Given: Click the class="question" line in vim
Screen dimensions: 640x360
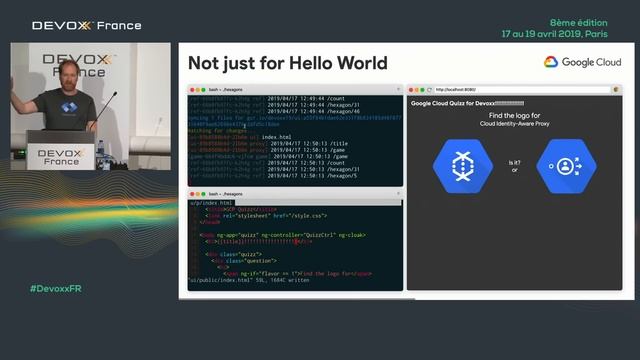Looking at the screenshot, I should [244, 261].
